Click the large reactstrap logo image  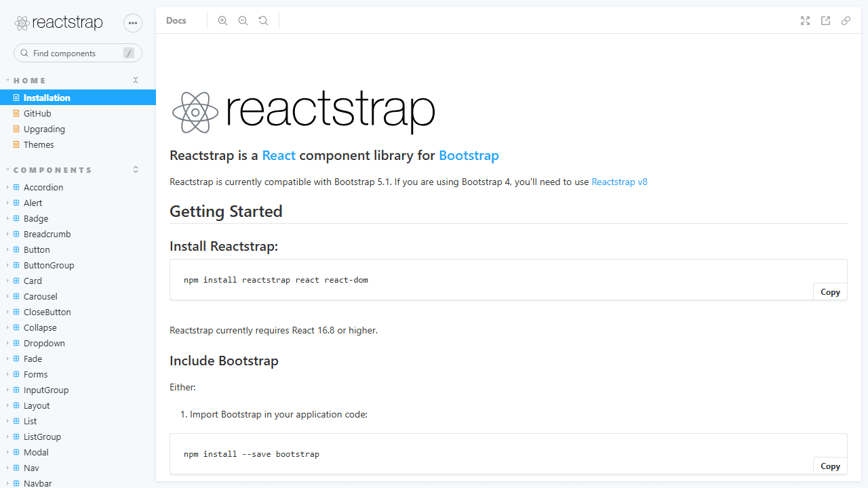303,112
